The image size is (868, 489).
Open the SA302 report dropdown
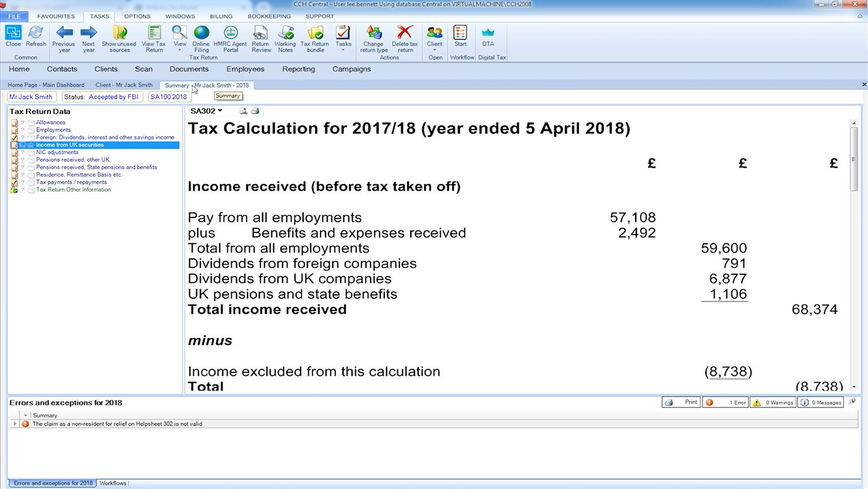[207, 111]
